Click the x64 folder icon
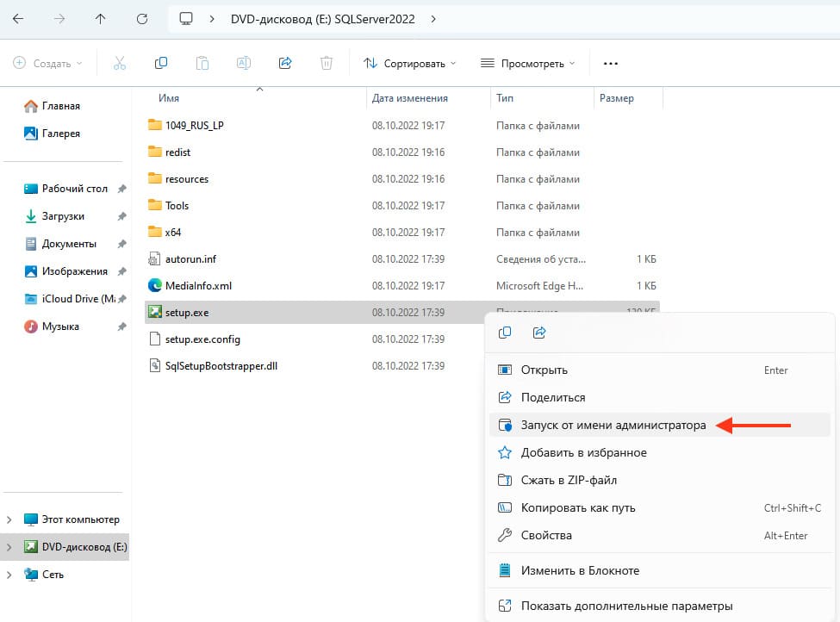The image size is (840, 622). [155, 232]
